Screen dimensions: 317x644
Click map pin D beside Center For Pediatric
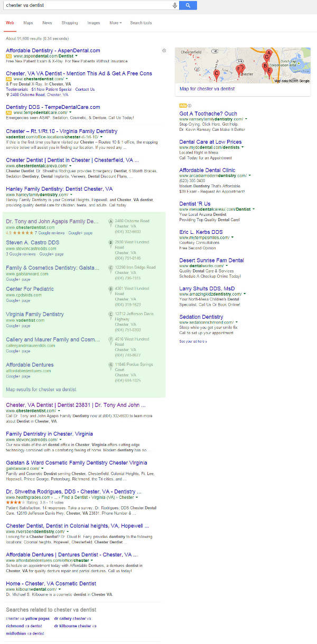pyautogui.click(x=110, y=291)
